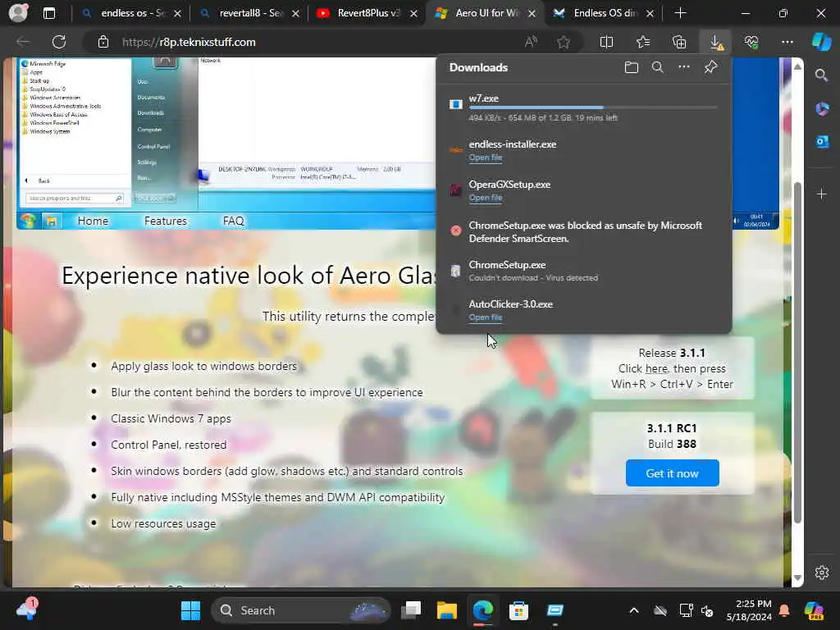The width and height of the screenshot is (840, 630).
Task: Click the page vertical scrollbar thumb
Action: tap(797, 353)
